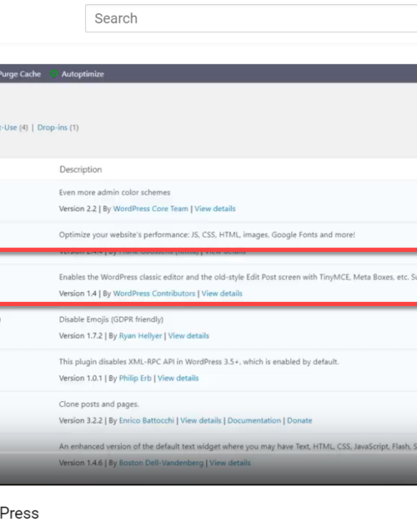The width and height of the screenshot is (417, 532).
Task: Select 'Version 1.7.2' text
Action: 81,336
